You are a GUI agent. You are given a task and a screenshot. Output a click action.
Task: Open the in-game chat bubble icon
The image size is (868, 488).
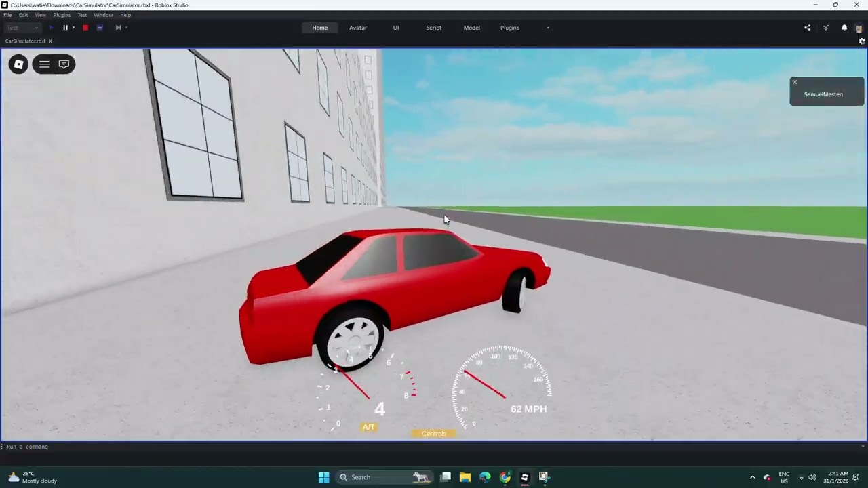point(64,64)
